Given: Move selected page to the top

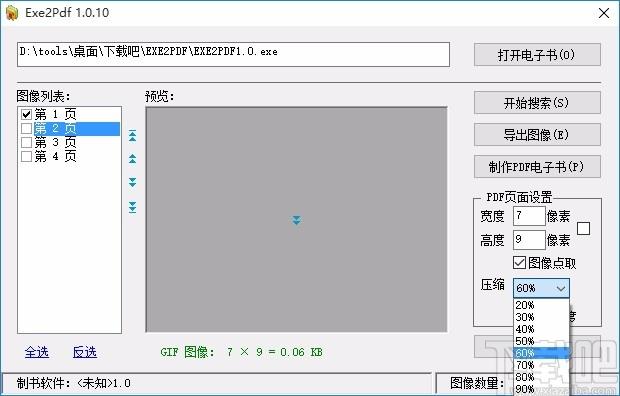Looking at the screenshot, I should [132, 136].
